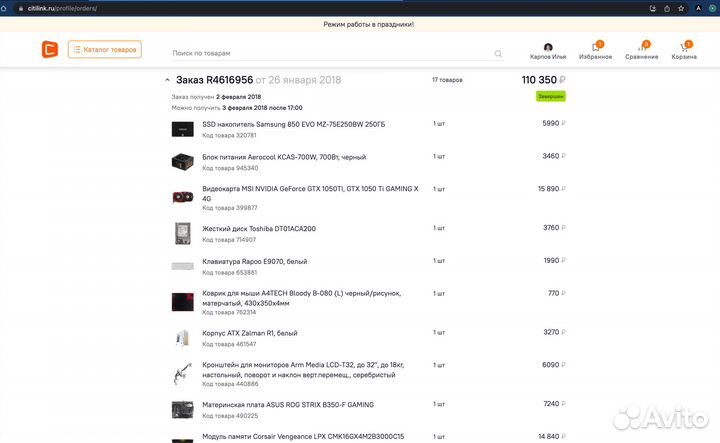The image size is (720, 443).
Task: Open Корпус ATX Zalman R1 link
Action: tap(250, 333)
